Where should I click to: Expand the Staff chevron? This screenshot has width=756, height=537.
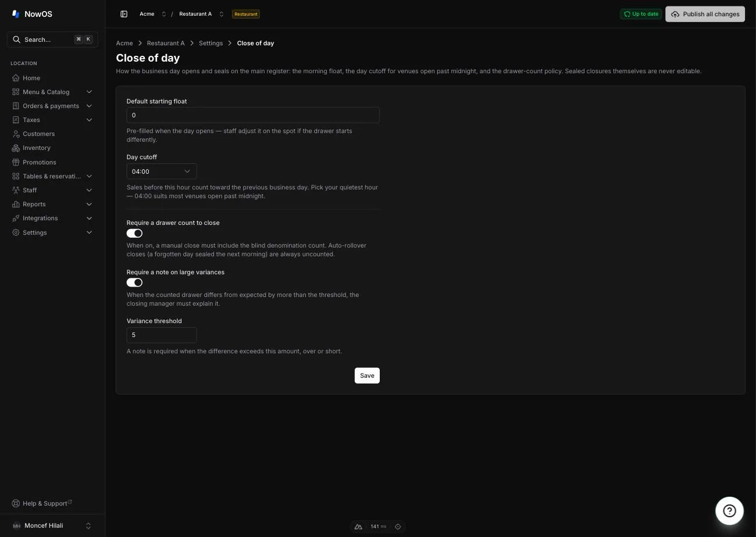[x=89, y=190]
